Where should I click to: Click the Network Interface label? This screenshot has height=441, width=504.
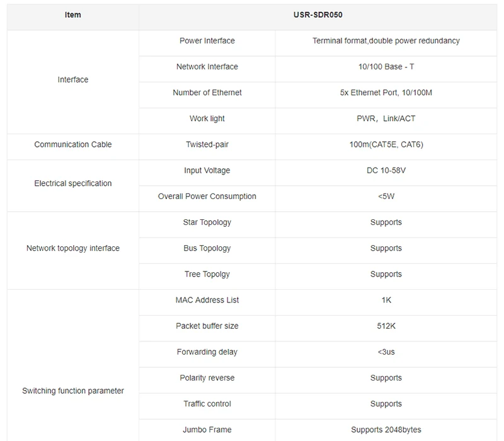[207, 67]
